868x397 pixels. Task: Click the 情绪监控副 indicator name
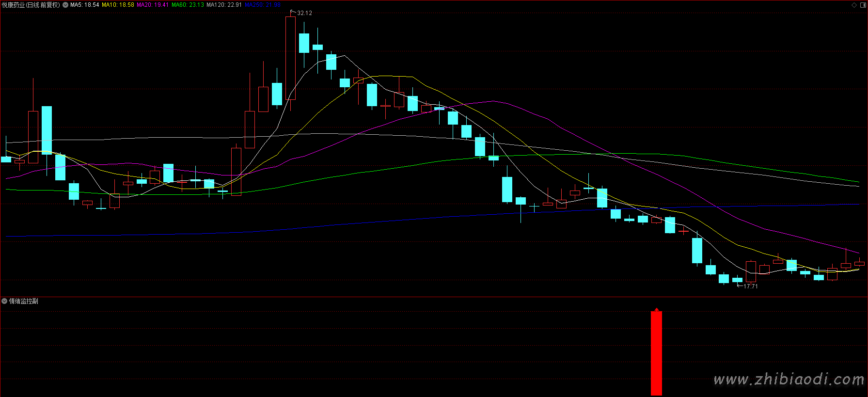coord(23,301)
